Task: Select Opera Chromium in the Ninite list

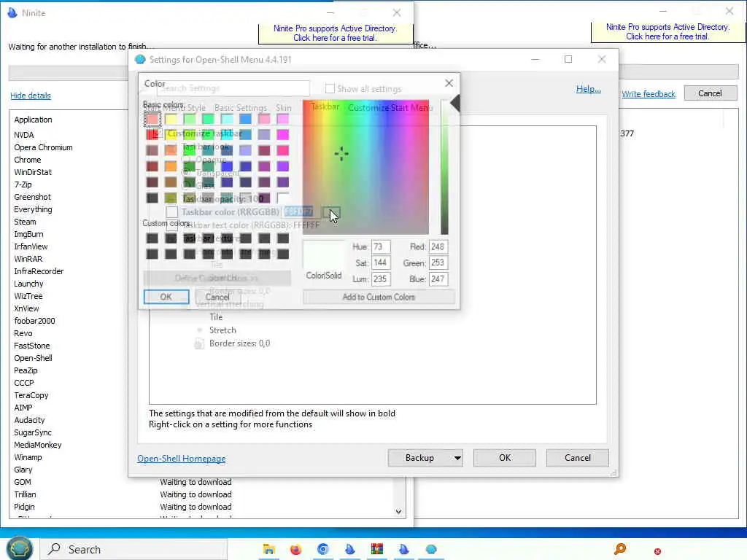Action: [x=43, y=147]
